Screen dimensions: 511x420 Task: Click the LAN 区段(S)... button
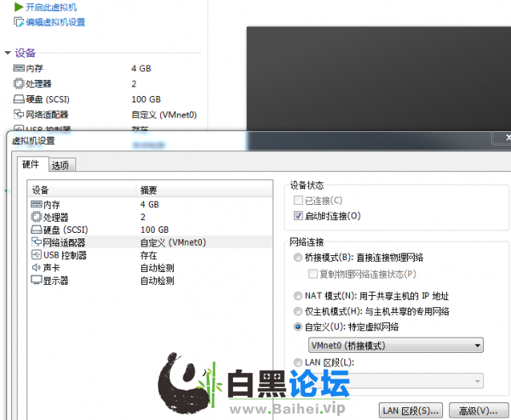pos(411,410)
